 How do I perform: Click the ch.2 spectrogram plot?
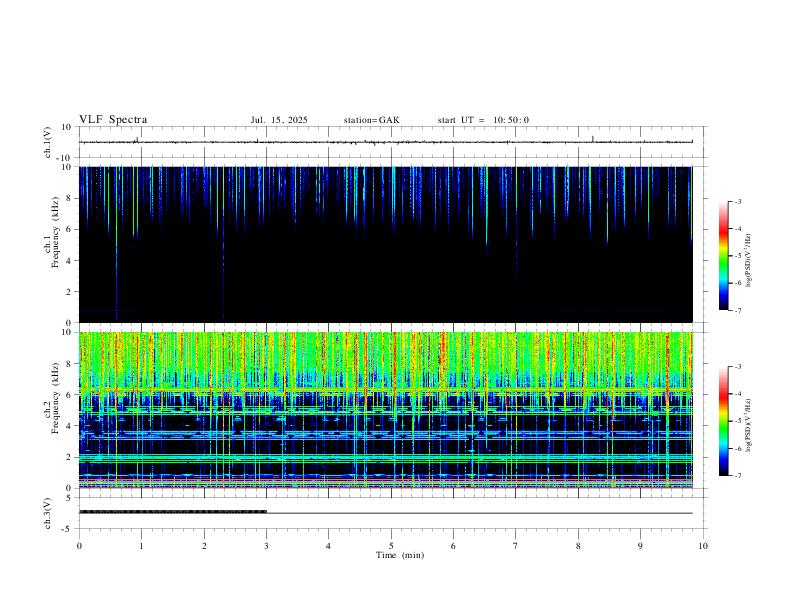386,410
